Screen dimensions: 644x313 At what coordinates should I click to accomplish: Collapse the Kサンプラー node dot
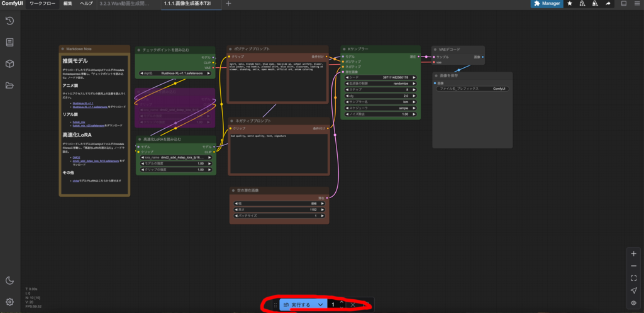[344, 49]
